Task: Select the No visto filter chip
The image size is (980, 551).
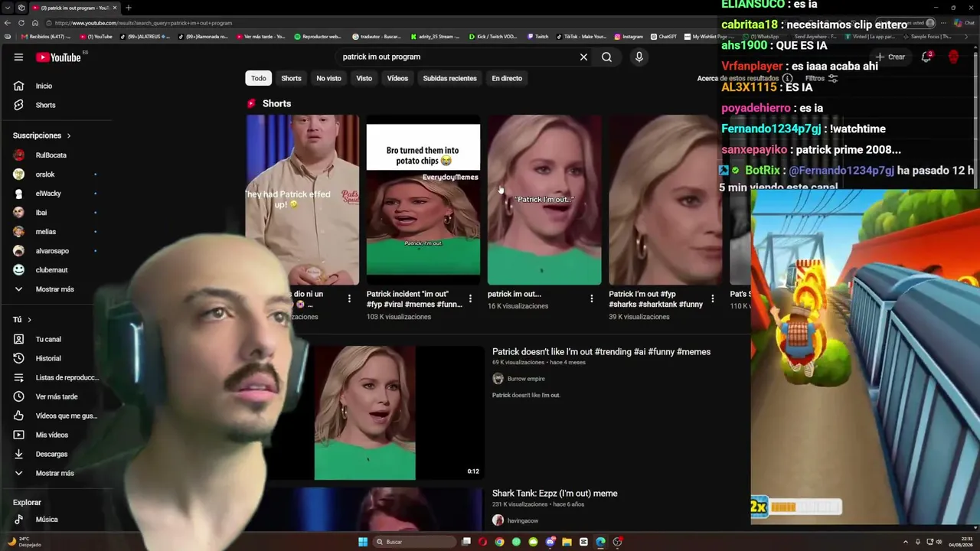Action: click(x=328, y=78)
